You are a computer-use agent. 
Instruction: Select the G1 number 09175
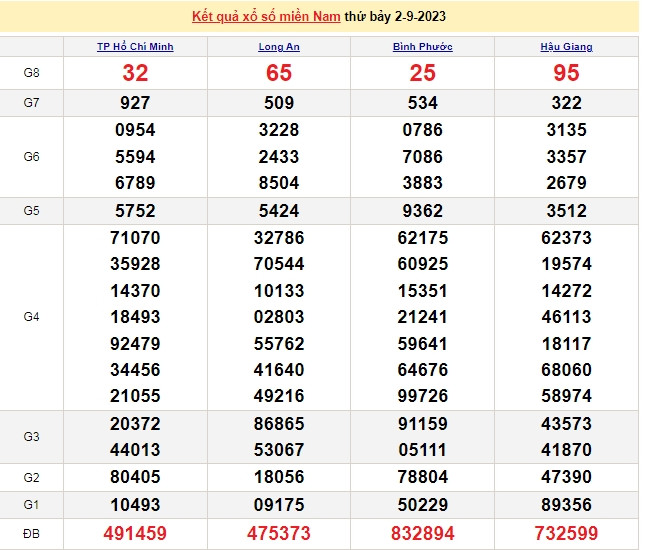click(279, 505)
